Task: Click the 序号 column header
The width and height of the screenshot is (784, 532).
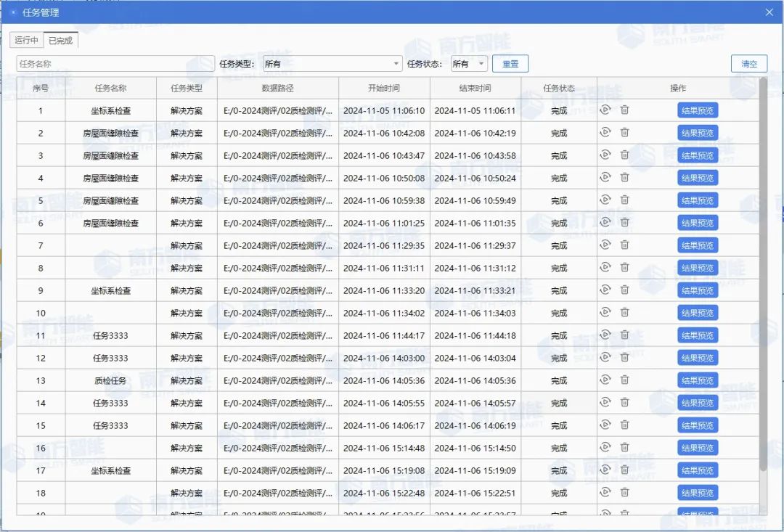Action: (41, 88)
